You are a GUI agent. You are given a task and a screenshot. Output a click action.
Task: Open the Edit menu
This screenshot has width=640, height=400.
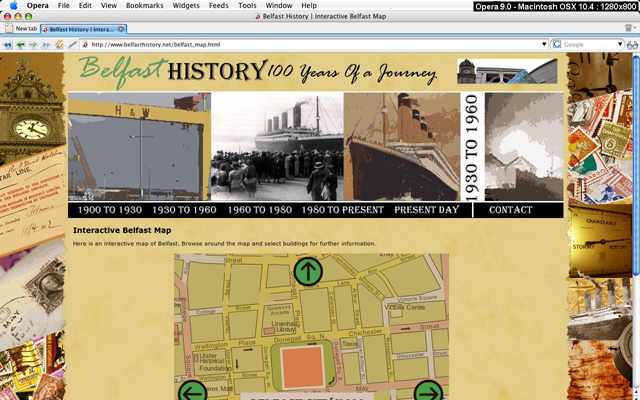[x=85, y=5]
